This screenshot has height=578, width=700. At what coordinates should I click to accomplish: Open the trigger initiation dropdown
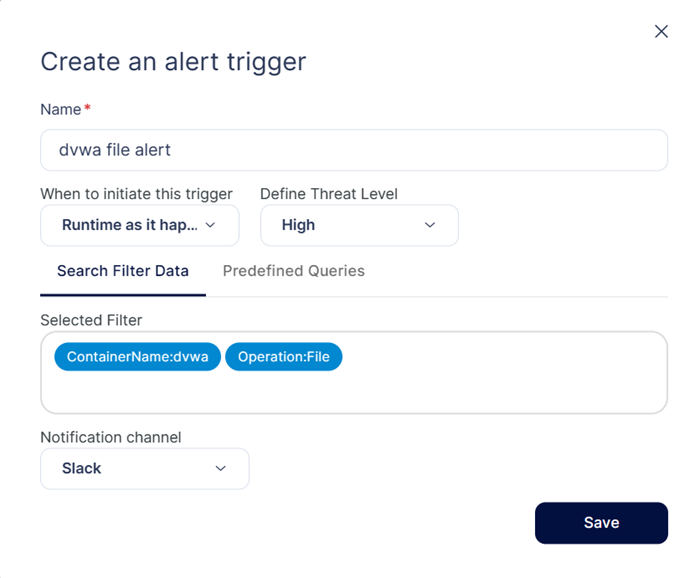click(140, 225)
